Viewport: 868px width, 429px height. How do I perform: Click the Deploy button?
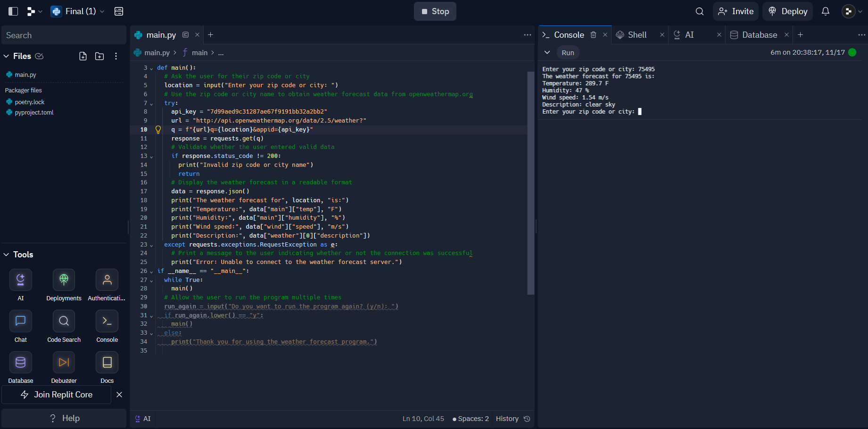[x=788, y=11]
